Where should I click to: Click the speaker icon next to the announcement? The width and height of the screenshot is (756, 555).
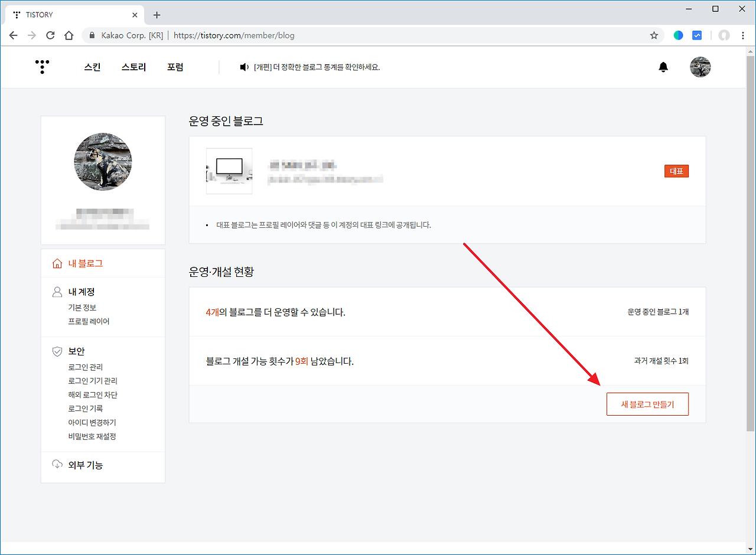[x=244, y=67]
